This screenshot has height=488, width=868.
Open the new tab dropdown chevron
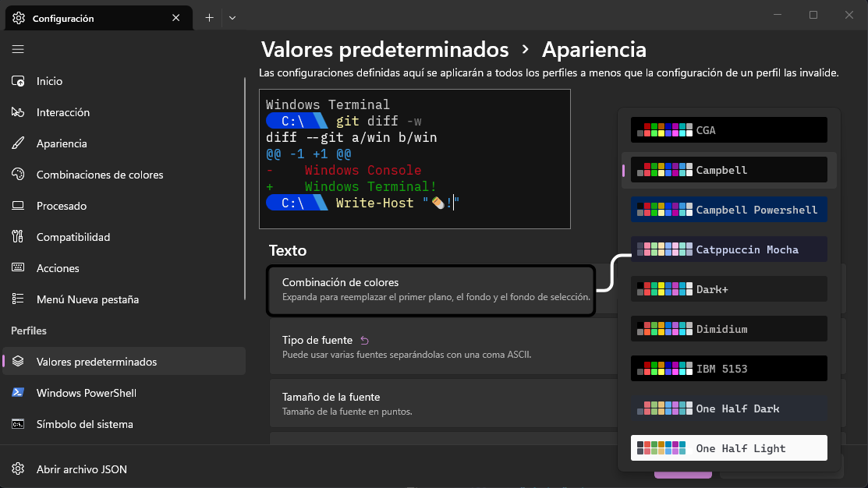coord(232,16)
